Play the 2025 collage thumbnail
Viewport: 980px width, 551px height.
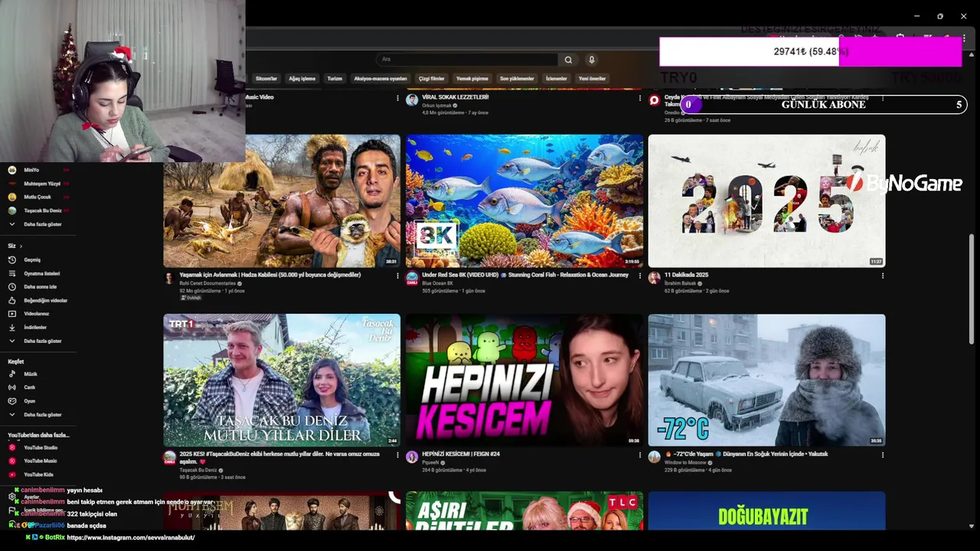pos(766,201)
